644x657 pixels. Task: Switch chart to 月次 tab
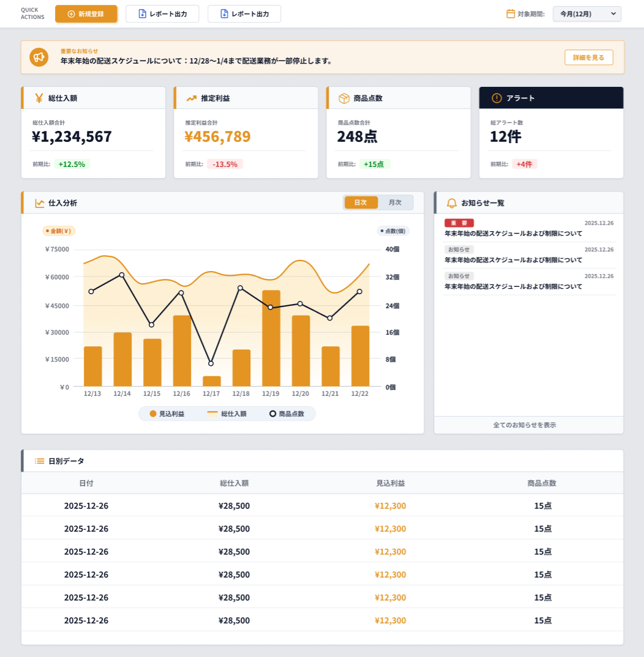coord(395,202)
